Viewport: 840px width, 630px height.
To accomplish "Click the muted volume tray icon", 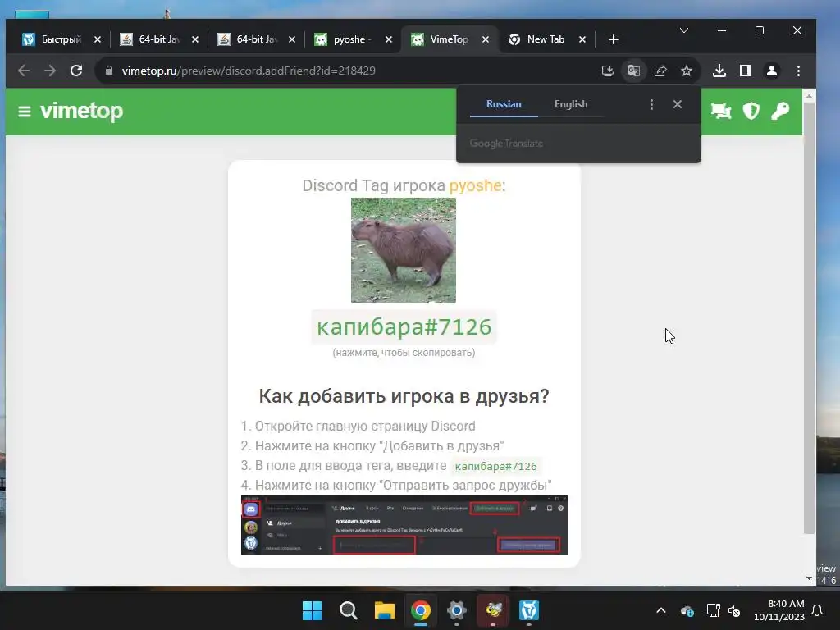I will (734, 610).
